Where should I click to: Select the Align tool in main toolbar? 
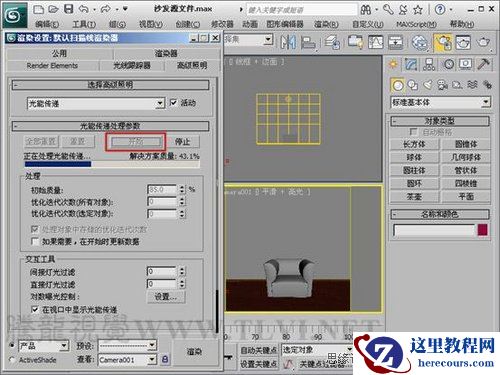tap(308, 43)
